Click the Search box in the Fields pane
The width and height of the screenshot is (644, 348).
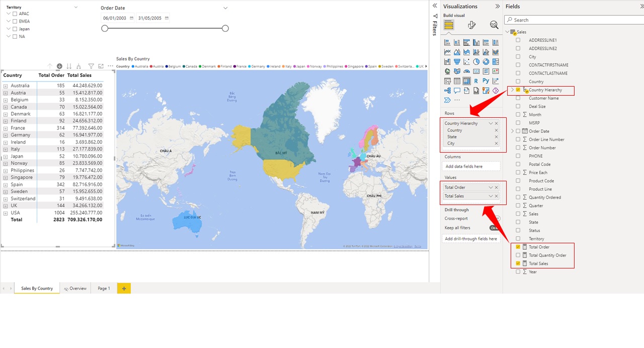point(574,20)
